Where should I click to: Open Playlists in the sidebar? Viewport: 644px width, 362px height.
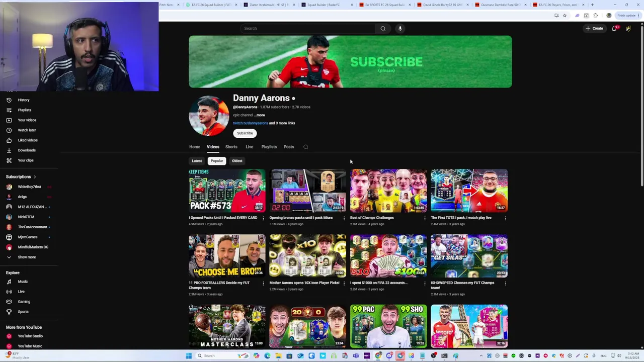tap(24, 110)
